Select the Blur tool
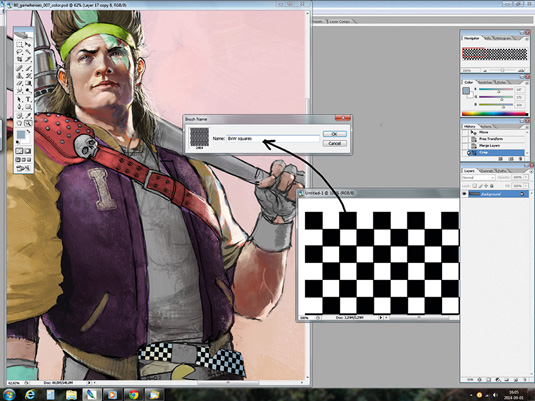Image resolution: width=535 pixels, height=401 pixels. click(x=19, y=90)
